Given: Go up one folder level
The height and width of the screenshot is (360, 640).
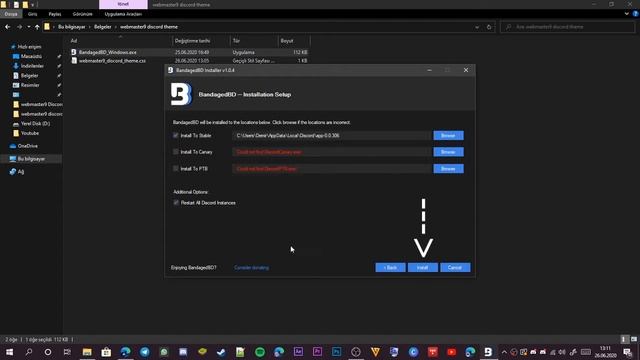Looking at the screenshot, I should point(37,27).
